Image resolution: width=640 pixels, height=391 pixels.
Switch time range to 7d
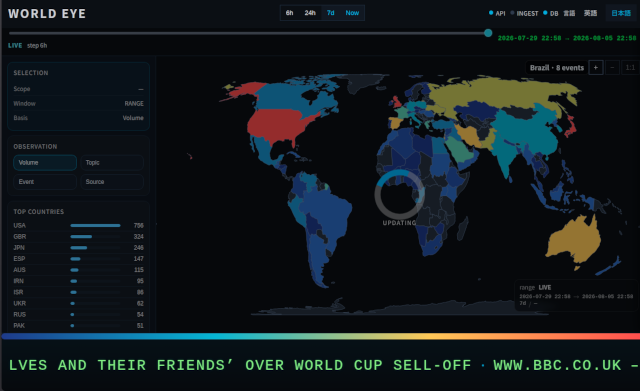(331, 13)
